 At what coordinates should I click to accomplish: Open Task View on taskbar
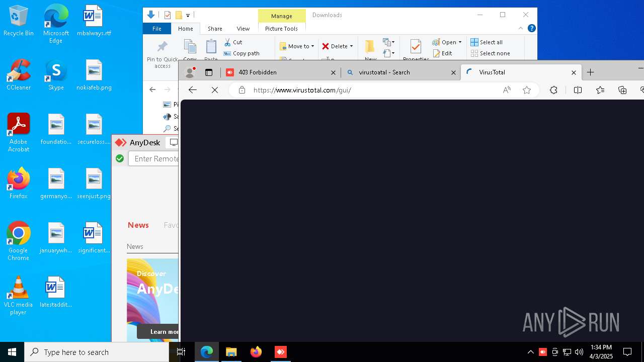pos(181,352)
